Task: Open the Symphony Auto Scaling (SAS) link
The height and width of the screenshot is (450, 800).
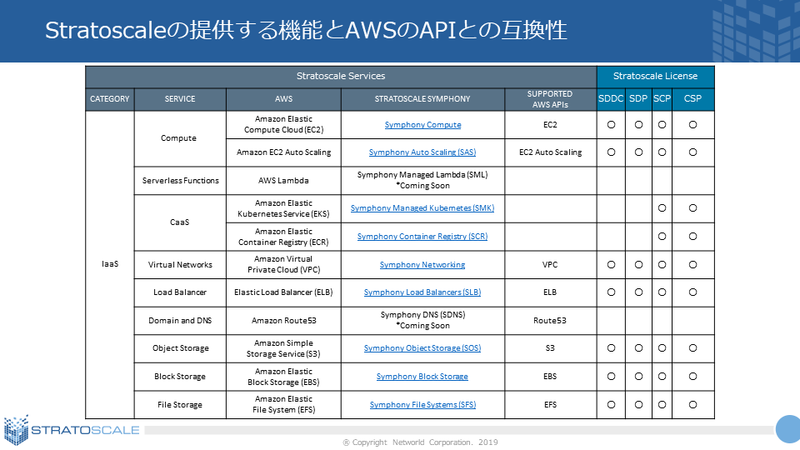Action: coord(422,152)
